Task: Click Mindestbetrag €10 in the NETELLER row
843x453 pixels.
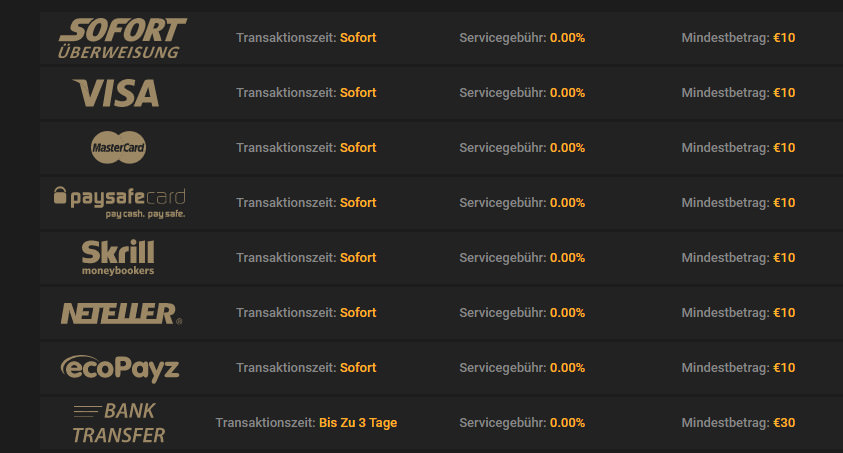Action: pos(738,313)
